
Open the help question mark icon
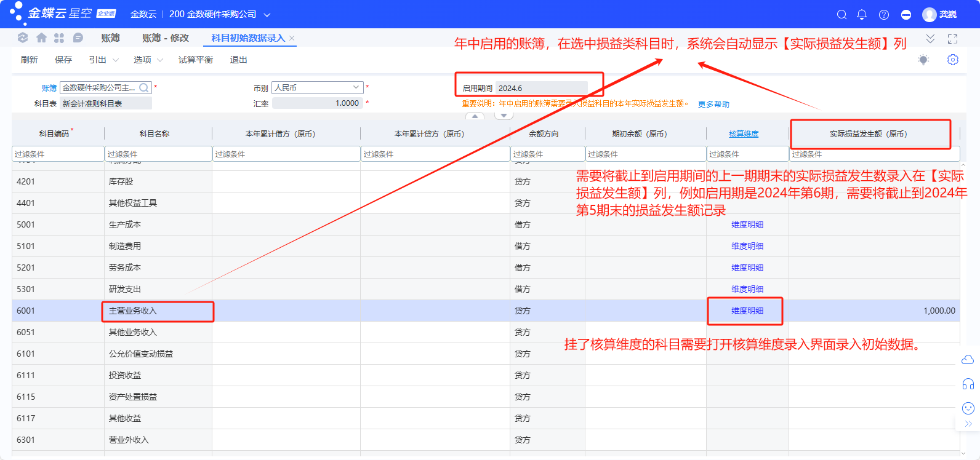click(x=884, y=15)
